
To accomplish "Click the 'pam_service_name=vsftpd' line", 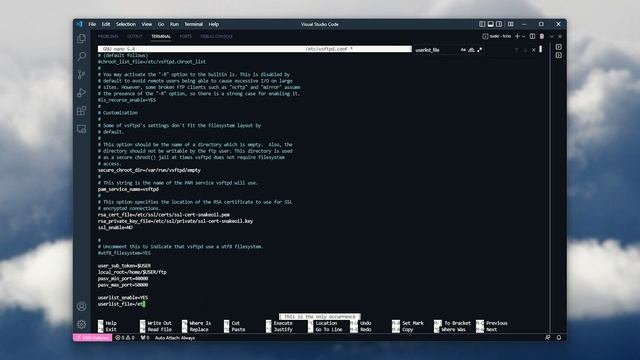I will click(x=128, y=189).
